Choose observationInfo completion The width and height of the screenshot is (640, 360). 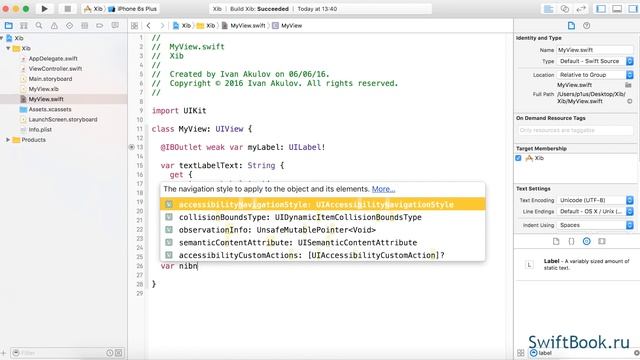322,230
